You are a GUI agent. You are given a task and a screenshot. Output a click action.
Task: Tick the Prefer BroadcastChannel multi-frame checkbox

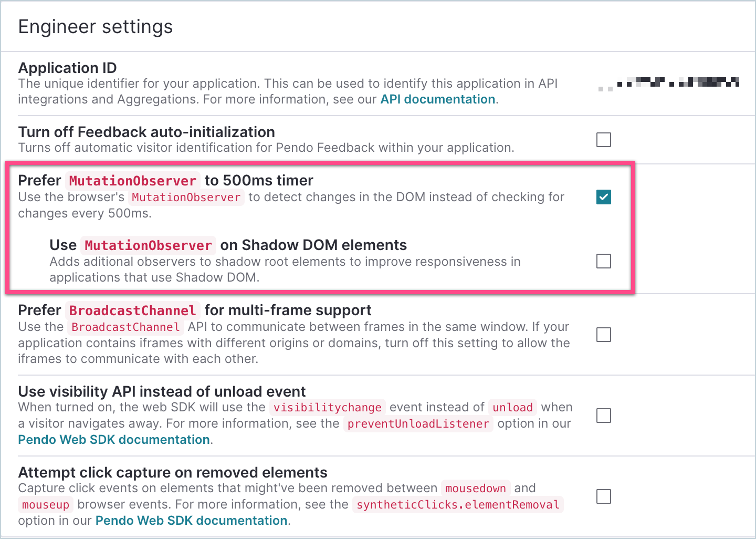pyautogui.click(x=604, y=335)
